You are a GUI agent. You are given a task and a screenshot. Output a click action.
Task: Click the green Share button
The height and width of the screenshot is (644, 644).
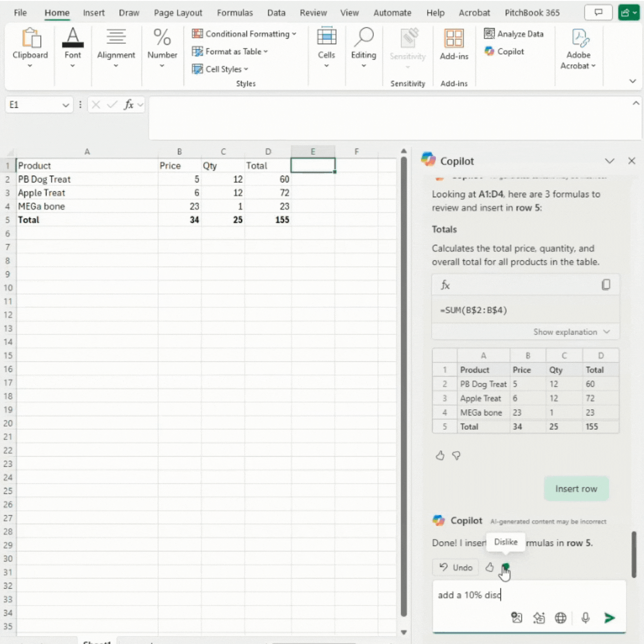point(628,13)
